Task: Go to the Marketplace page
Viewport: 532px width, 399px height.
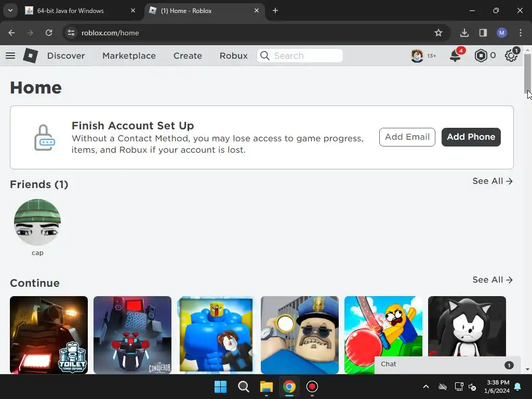Action: [x=129, y=56]
